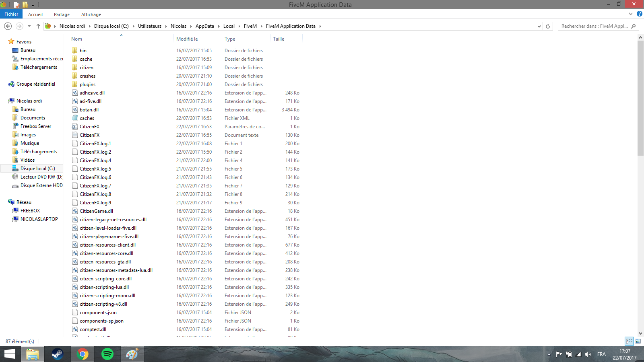This screenshot has width=644, height=362.
Task: Select the crashes folder
Action: pos(87,76)
